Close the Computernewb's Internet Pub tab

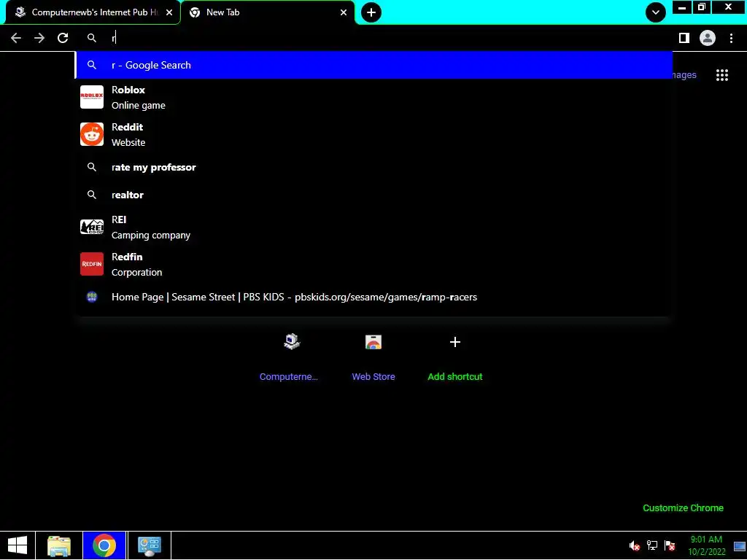[x=169, y=12]
